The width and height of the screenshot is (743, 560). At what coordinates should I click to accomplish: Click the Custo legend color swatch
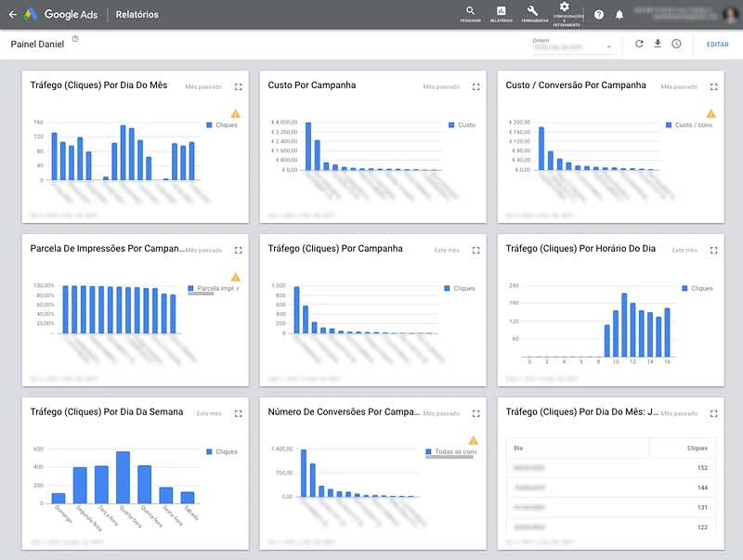[x=451, y=125]
